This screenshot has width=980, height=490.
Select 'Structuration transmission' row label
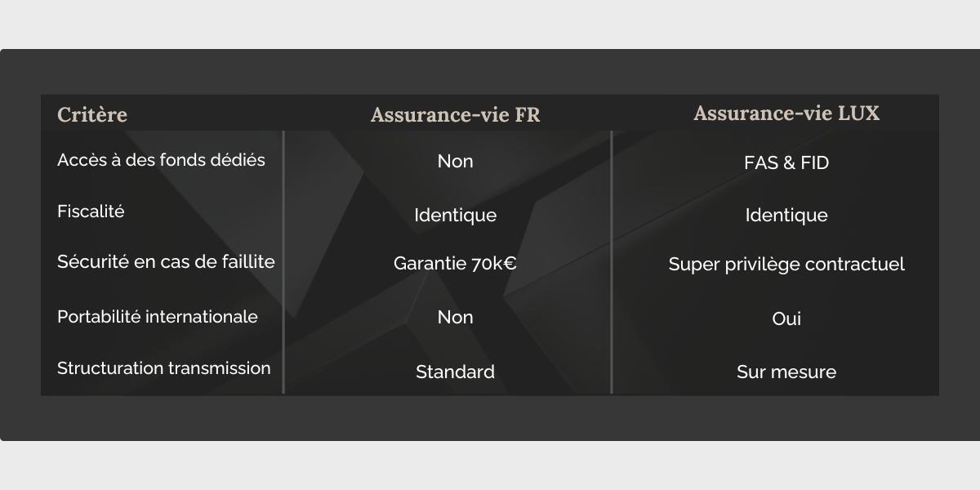164,368
